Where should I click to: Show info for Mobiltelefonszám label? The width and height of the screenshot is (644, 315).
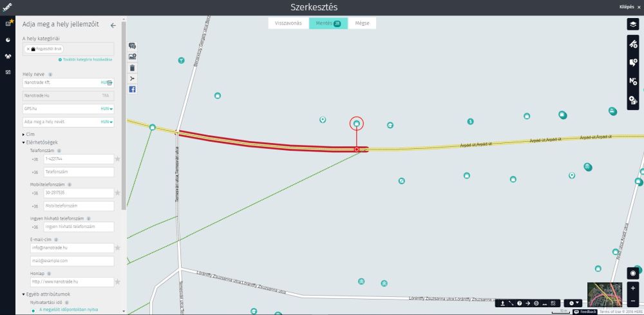click(x=70, y=185)
